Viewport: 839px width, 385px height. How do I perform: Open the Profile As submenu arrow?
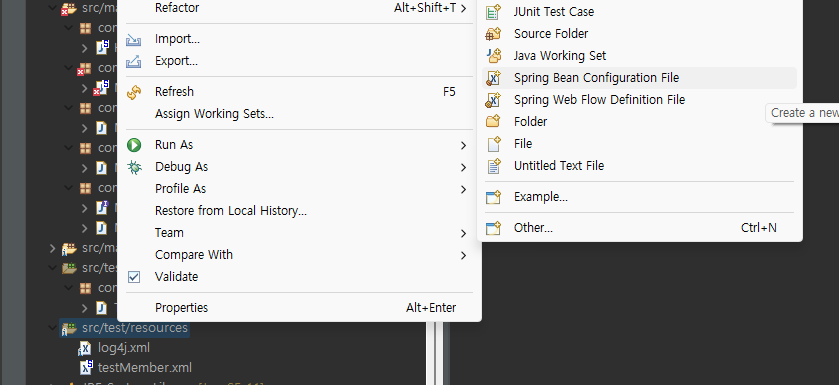click(463, 189)
